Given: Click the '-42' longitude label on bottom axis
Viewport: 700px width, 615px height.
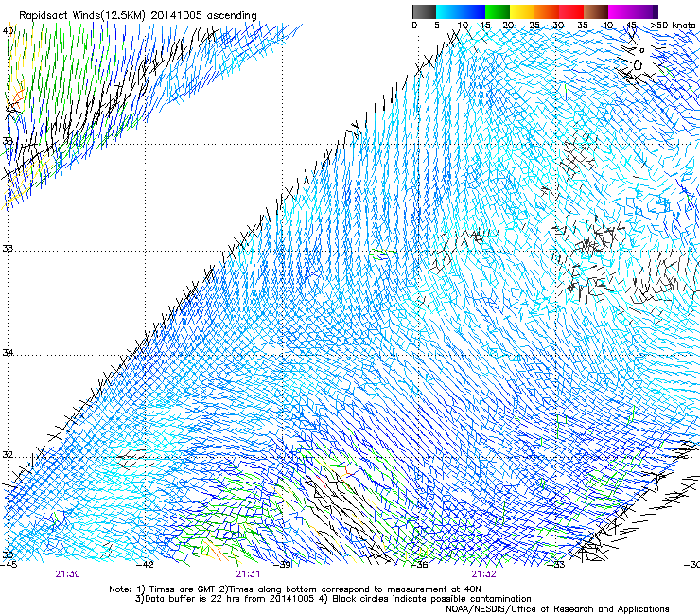Looking at the screenshot, I should click(145, 565).
